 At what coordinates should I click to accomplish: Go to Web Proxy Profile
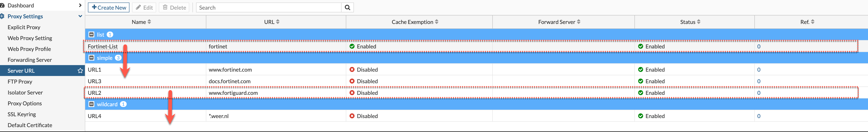coord(29,49)
